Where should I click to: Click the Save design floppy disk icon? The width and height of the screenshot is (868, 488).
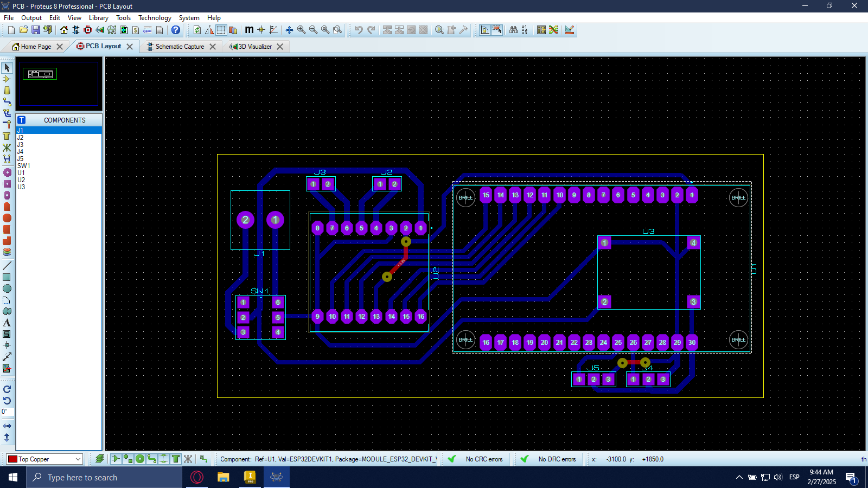coord(35,30)
